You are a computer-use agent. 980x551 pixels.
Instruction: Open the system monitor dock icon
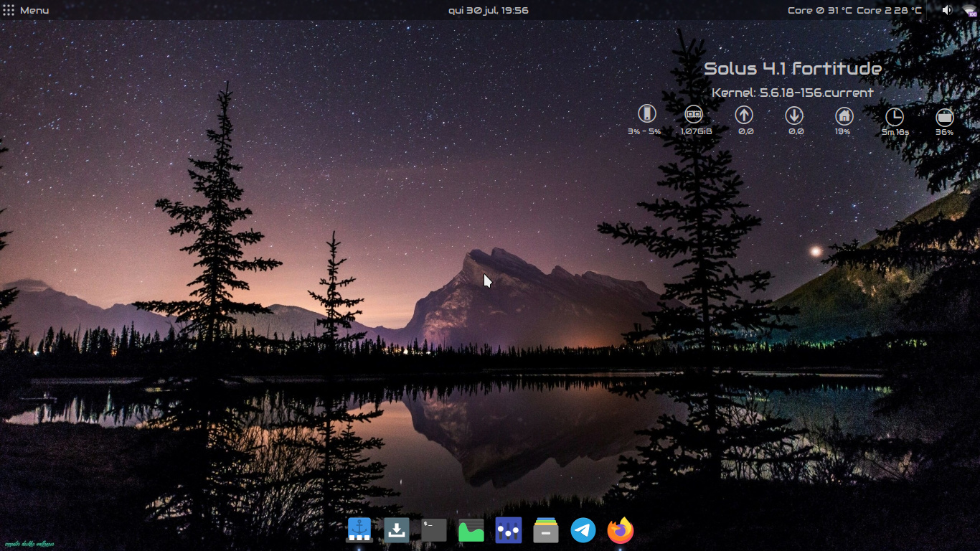pos(471,530)
